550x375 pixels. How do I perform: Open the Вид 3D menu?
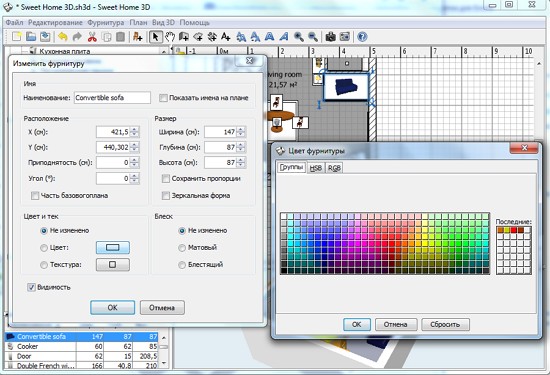click(x=163, y=22)
